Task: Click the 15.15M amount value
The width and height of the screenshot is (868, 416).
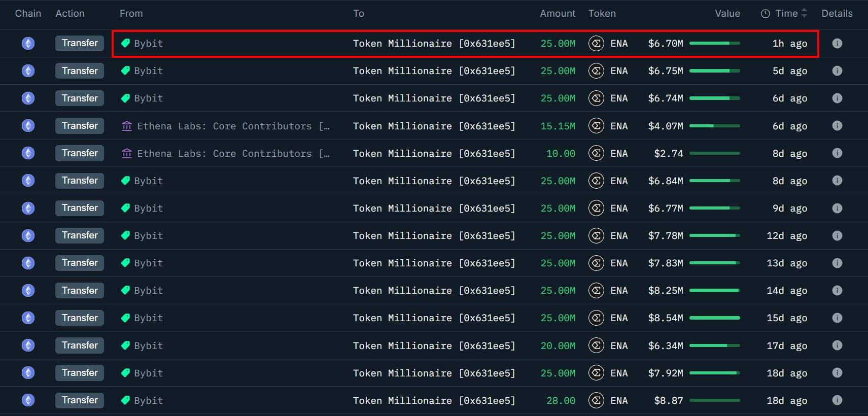Action: click(x=558, y=126)
